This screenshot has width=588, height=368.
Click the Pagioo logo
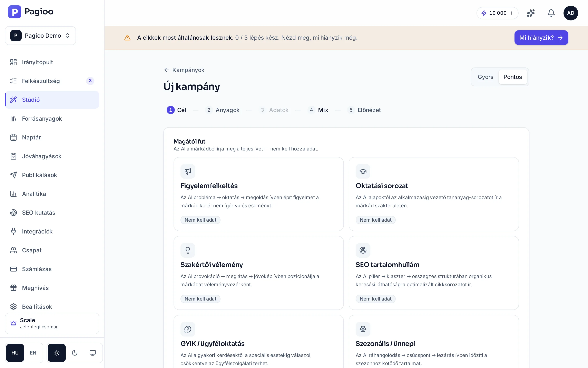(x=31, y=12)
